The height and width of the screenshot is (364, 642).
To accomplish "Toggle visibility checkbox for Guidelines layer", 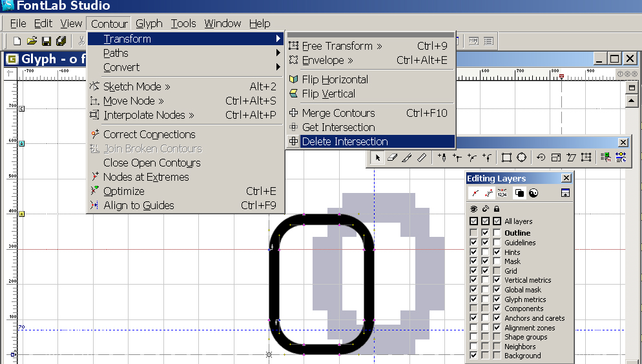I will tap(473, 243).
